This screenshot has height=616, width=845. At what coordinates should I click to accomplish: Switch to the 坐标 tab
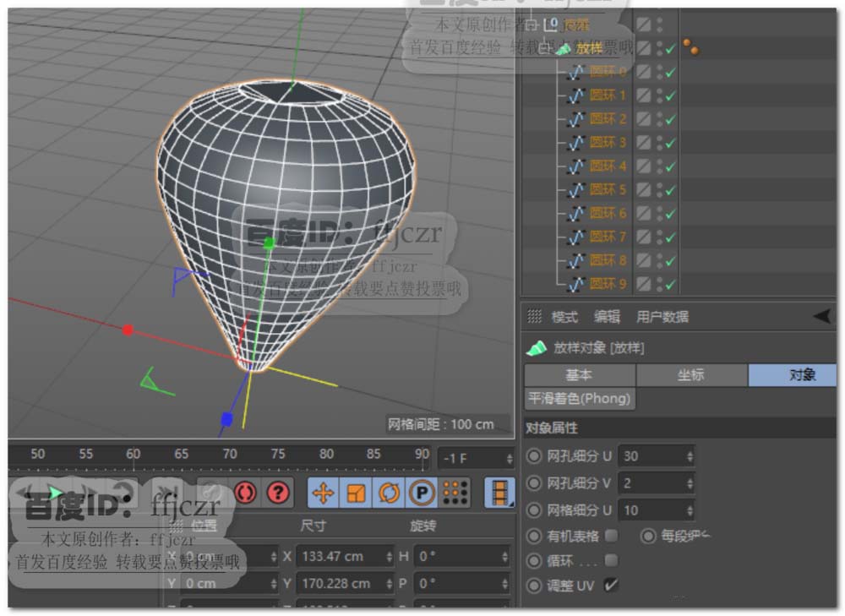click(x=690, y=375)
